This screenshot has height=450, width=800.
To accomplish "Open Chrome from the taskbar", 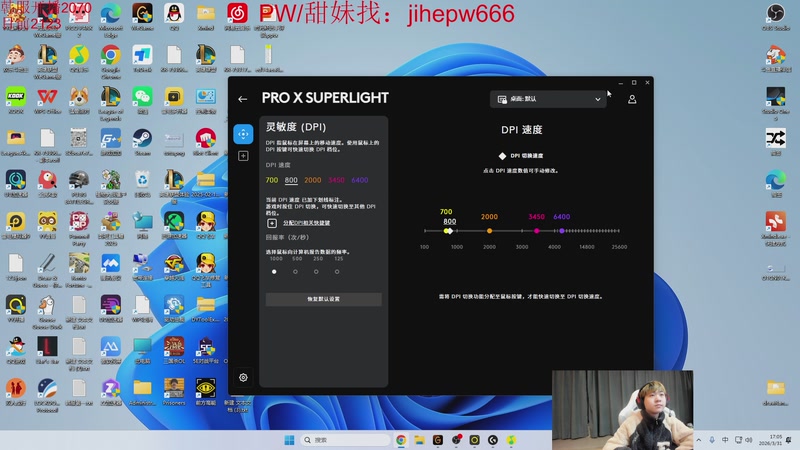I will tap(401, 440).
